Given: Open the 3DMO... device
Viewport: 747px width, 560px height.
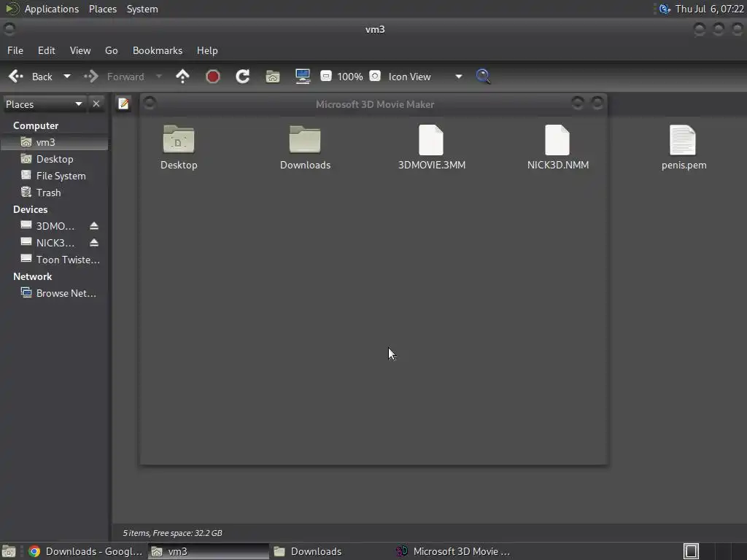Looking at the screenshot, I should coord(47,226).
